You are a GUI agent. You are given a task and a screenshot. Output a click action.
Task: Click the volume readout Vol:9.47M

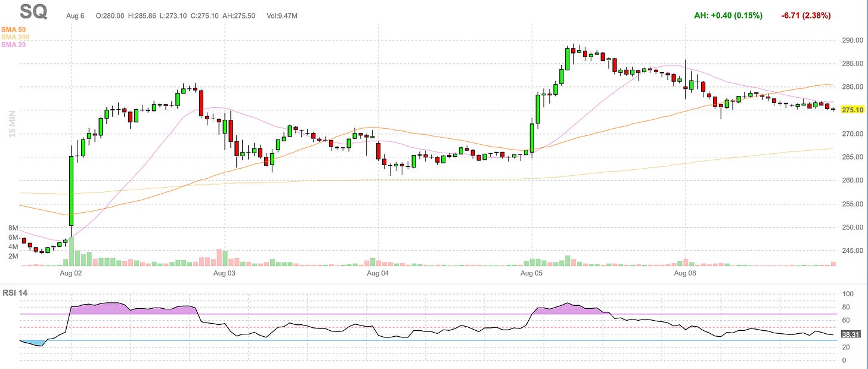point(282,15)
